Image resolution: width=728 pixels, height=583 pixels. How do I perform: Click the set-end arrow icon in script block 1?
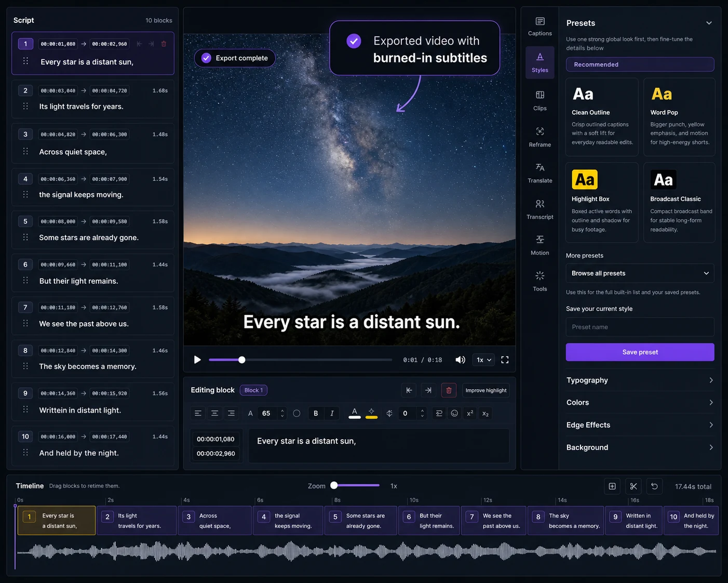pyautogui.click(x=151, y=44)
